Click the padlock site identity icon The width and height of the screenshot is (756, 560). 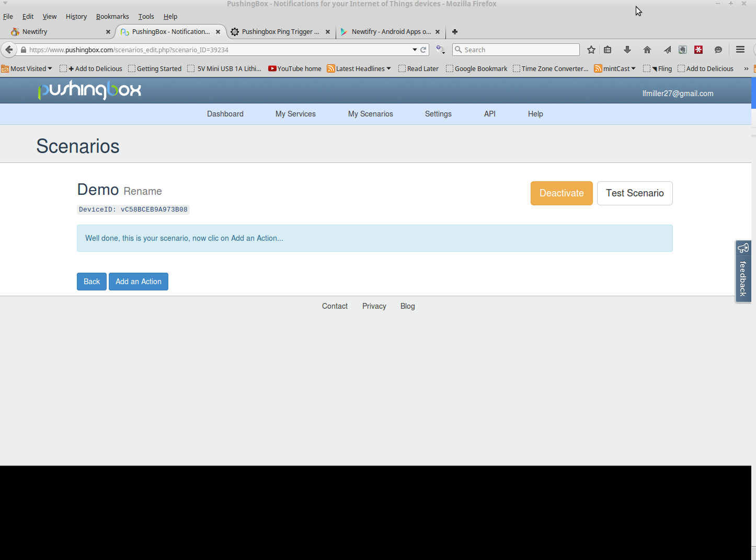coord(24,50)
